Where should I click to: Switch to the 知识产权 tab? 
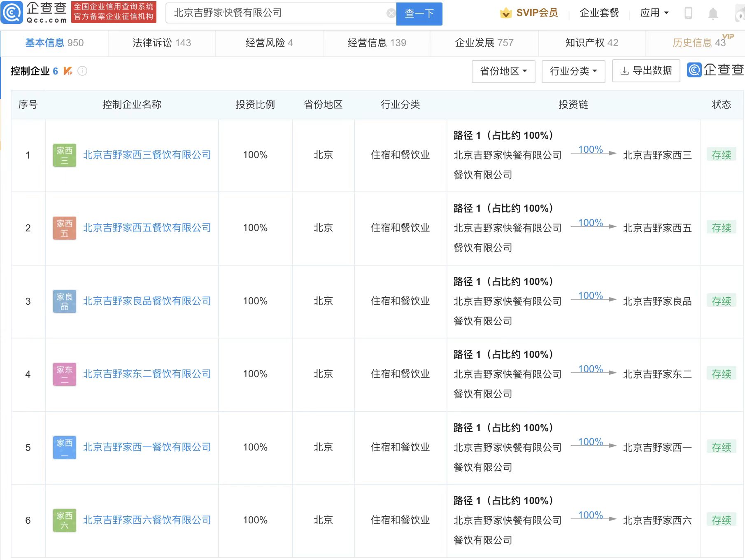[x=591, y=43]
